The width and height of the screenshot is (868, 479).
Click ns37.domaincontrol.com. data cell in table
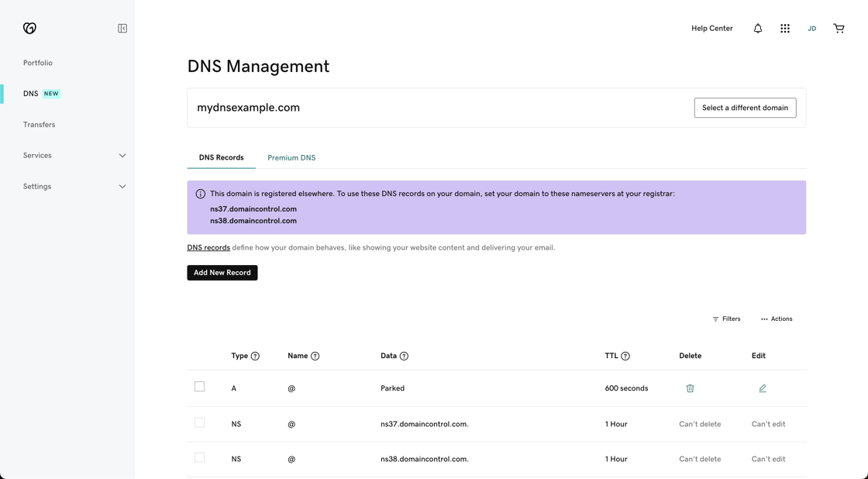click(x=425, y=424)
